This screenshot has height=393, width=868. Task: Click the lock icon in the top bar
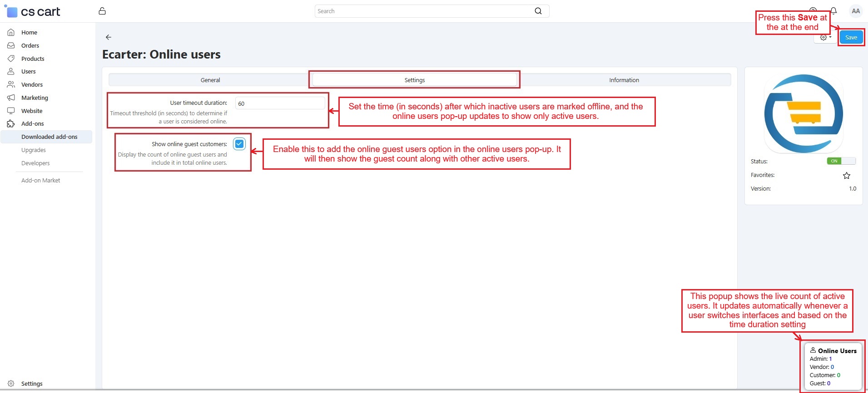pyautogui.click(x=102, y=11)
